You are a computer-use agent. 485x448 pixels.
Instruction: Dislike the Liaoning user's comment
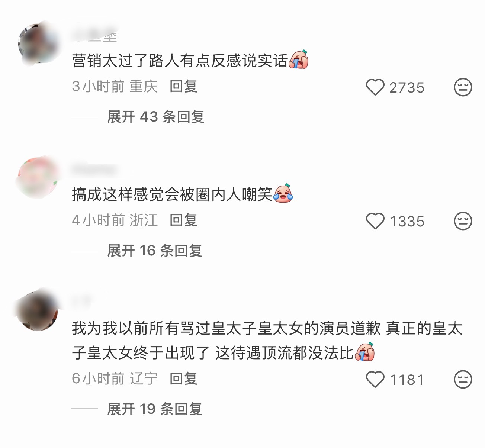463,379
